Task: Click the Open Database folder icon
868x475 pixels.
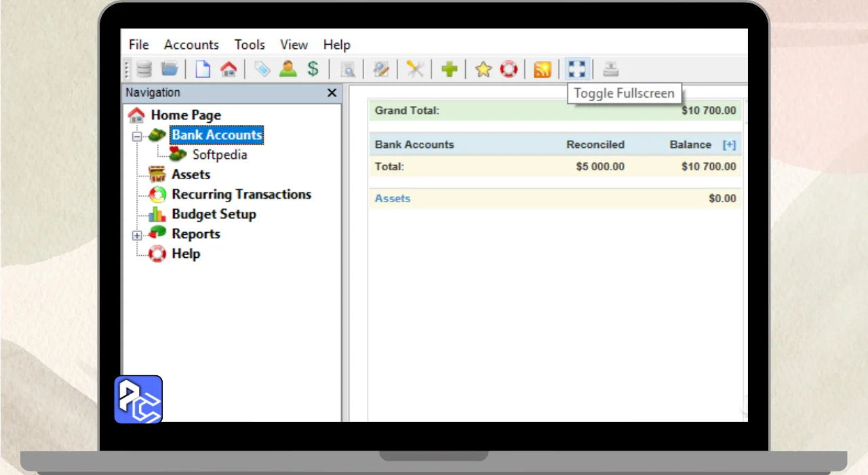Action: (x=169, y=69)
